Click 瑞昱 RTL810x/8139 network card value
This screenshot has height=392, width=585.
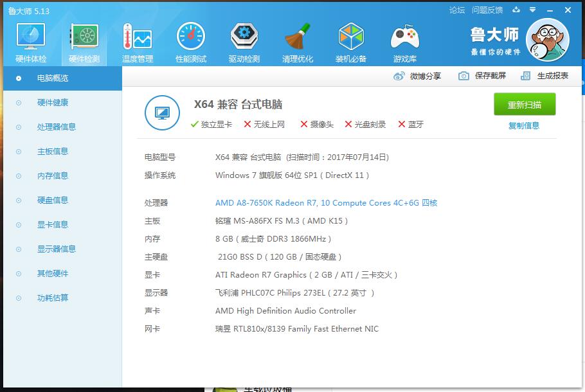297,329
